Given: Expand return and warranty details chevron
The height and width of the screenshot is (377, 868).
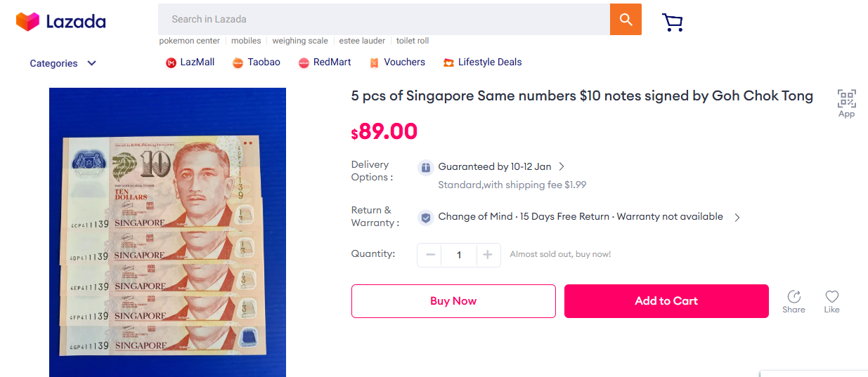Looking at the screenshot, I should point(737,218).
